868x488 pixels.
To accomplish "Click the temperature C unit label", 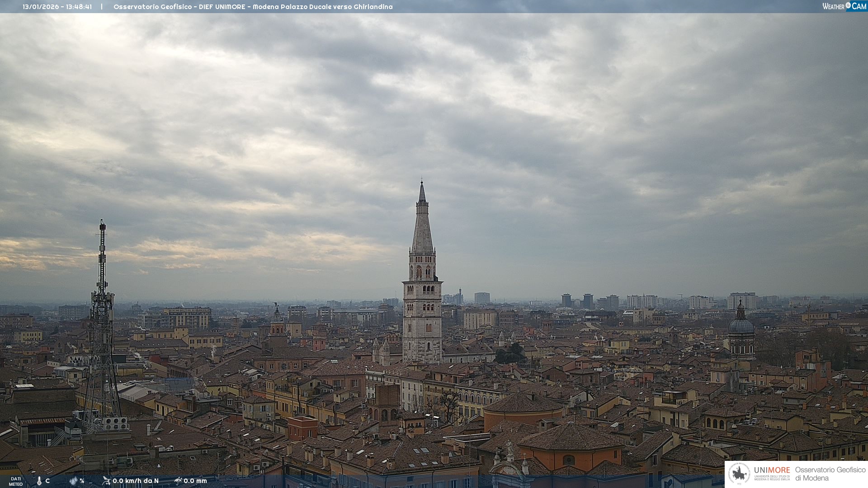I will [47, 481].
